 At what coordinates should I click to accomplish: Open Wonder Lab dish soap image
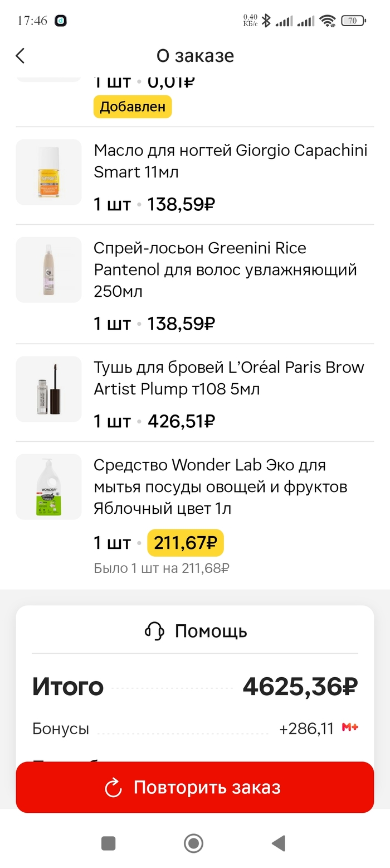pos(49,486)
